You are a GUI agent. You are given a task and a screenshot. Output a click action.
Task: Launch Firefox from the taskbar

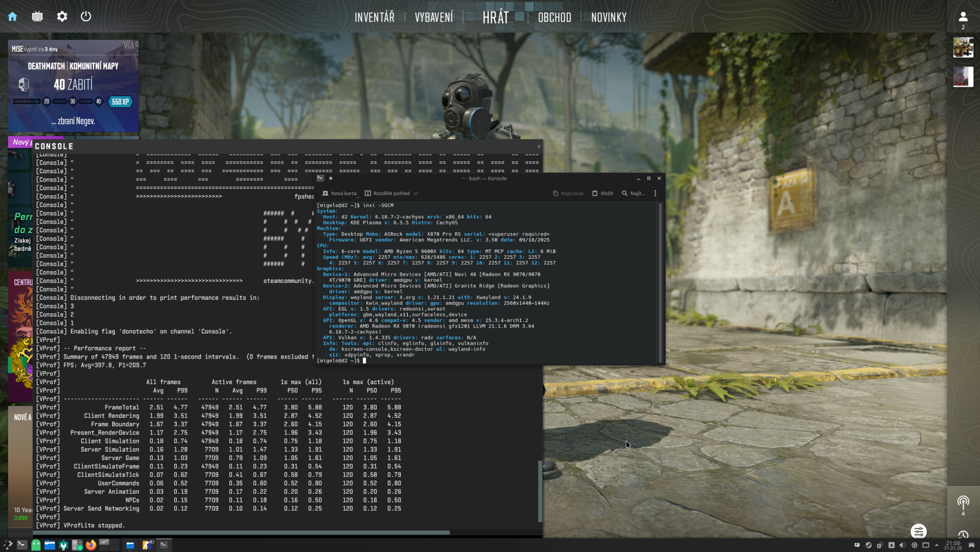[91, 545]
